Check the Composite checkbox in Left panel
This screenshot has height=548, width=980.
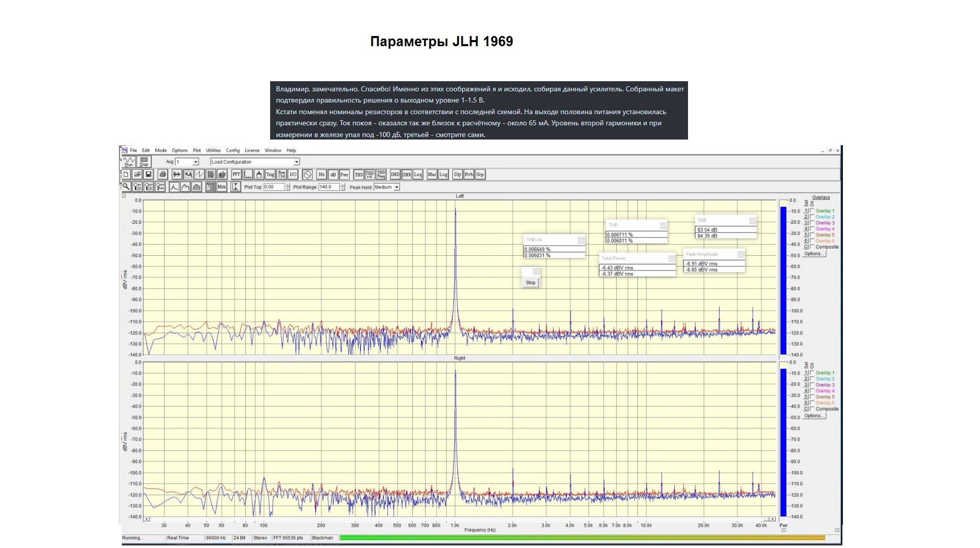(x=812, y=247)
